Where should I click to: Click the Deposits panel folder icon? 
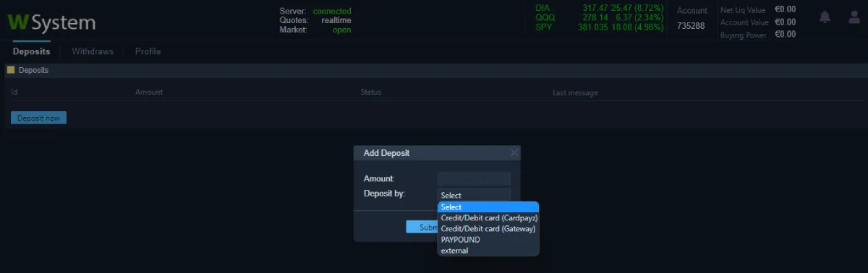click(x=11, y=70)
